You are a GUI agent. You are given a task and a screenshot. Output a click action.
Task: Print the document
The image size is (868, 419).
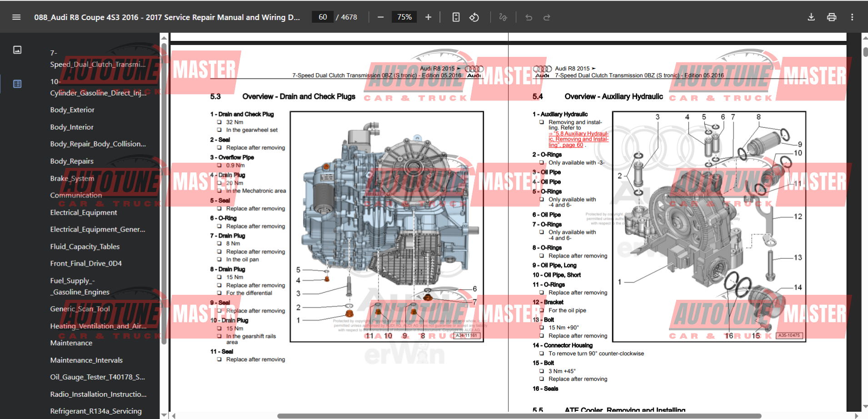tap(832, 17)
